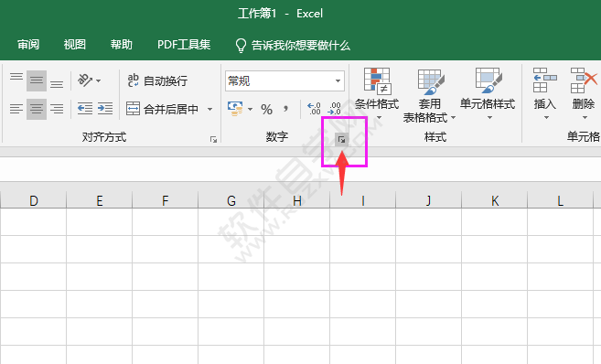Decrease indent of cell content
Screen dimensions: 601x364
[85, 109]
